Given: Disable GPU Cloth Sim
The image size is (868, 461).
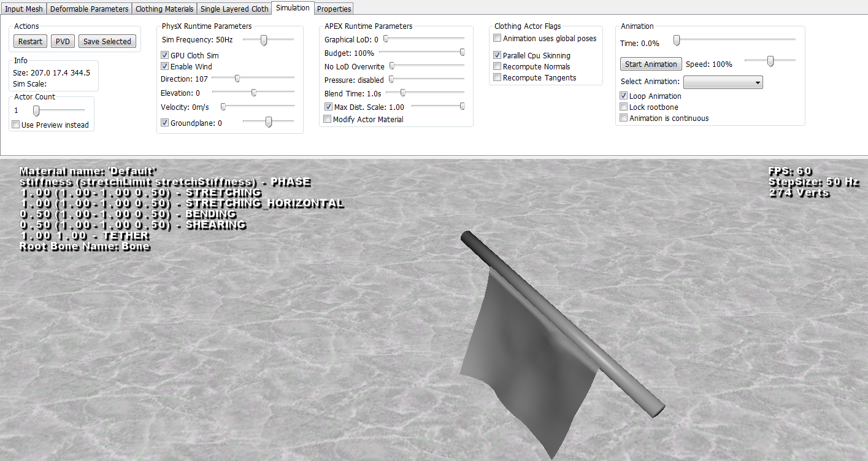Looking at the screenshot, I should pos(164,55).
